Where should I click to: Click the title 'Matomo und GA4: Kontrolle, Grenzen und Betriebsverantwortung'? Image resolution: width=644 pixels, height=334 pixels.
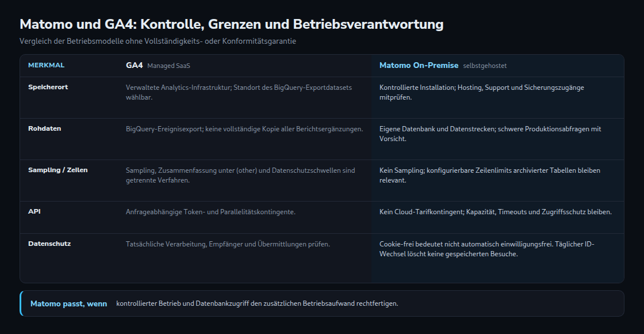(x=231, y=24)
